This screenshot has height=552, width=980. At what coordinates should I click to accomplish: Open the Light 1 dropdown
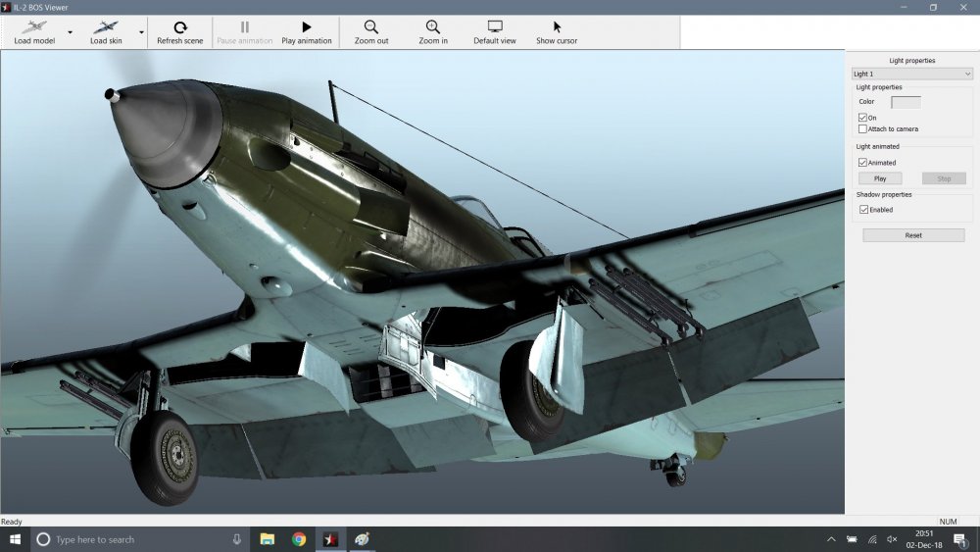911,74
